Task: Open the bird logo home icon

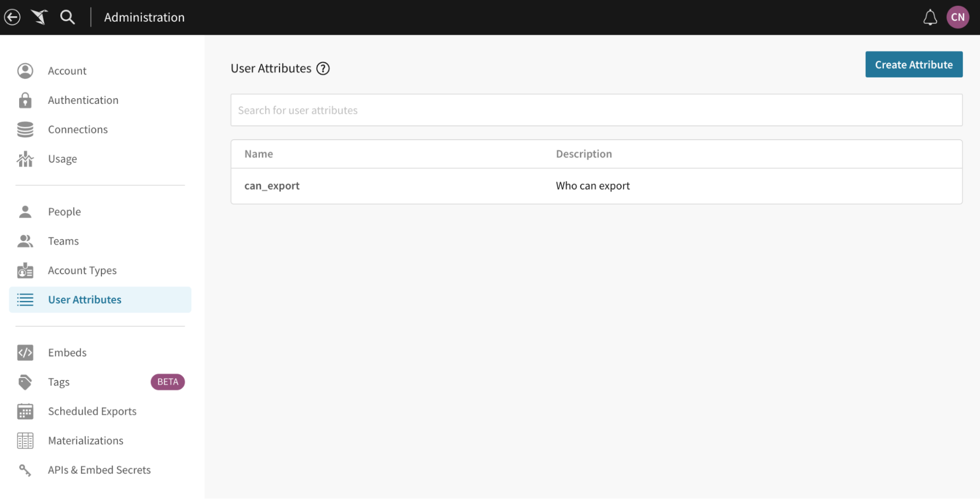Action: click(x=39, y=17)
